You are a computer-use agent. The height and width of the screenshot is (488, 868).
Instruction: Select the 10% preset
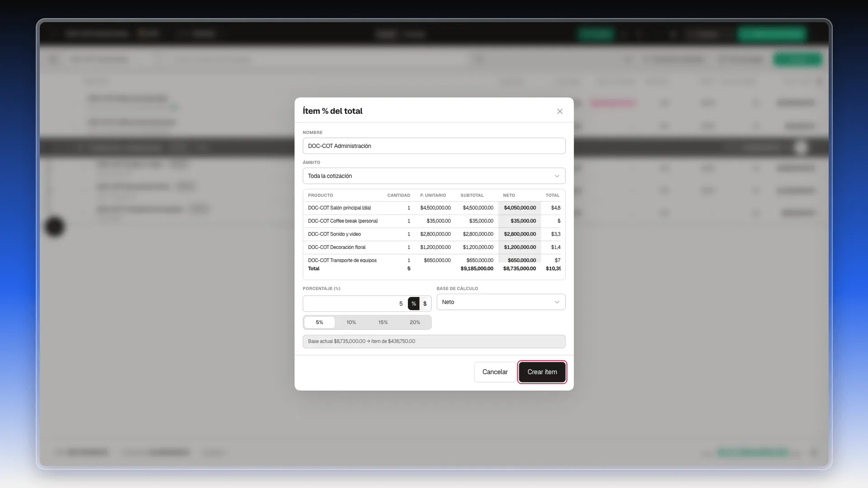351,322
